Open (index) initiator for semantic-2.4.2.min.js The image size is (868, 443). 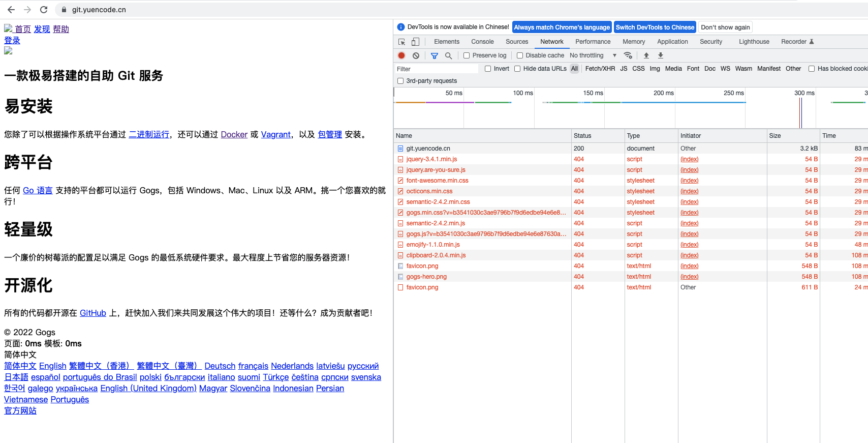689,223
